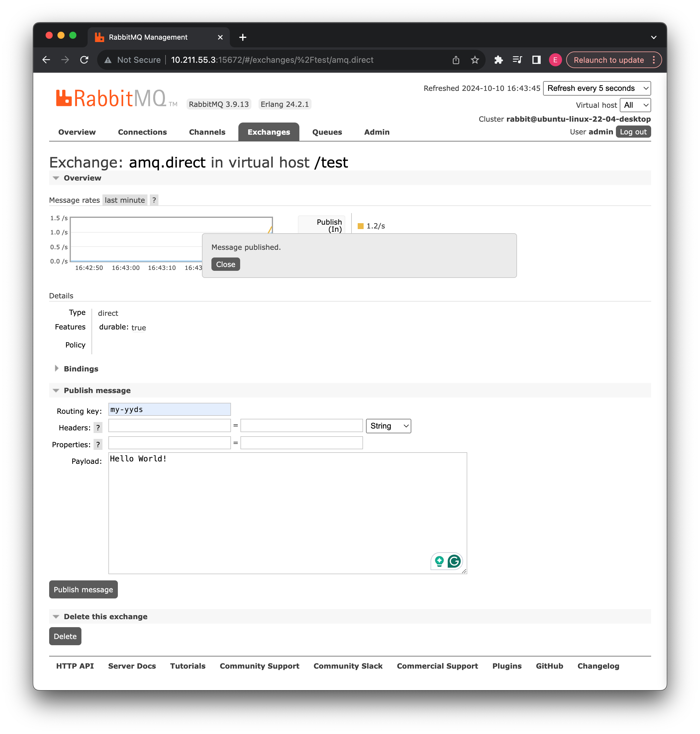700x734 pixels.
Task: Click the Headers help question mark
Action: pyautogui.click(x=98, y=427)
